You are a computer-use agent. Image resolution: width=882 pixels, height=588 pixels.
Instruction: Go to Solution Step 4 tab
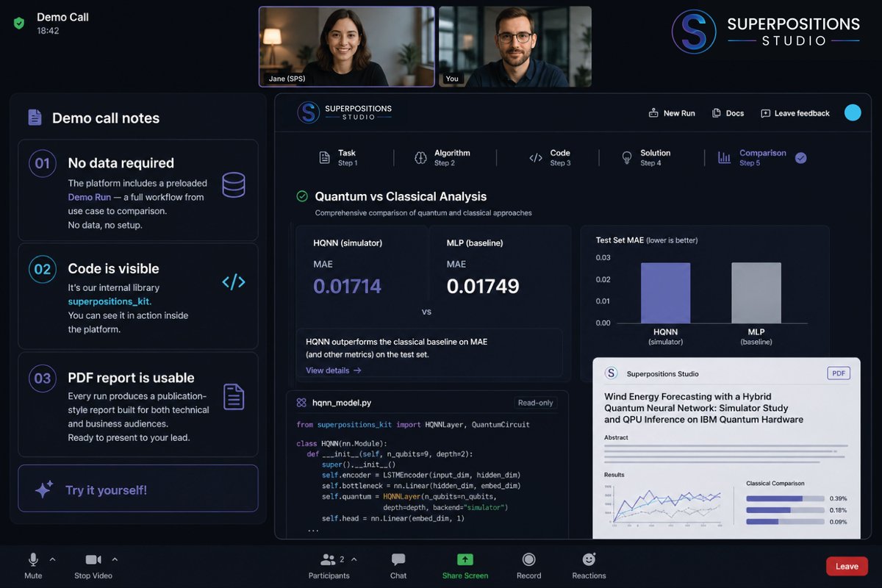646,157
